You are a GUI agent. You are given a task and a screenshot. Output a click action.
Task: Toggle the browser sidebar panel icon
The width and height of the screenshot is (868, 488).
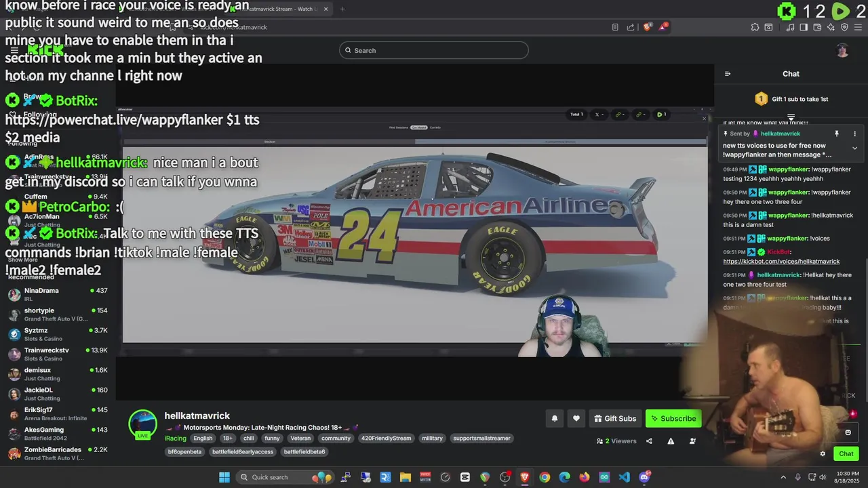[x=804, y=27]
